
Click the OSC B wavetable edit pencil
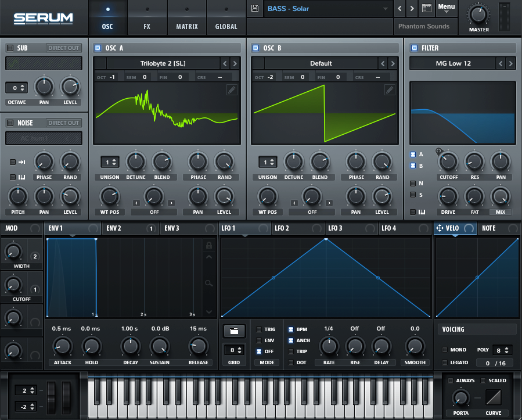tap(390, 89)
